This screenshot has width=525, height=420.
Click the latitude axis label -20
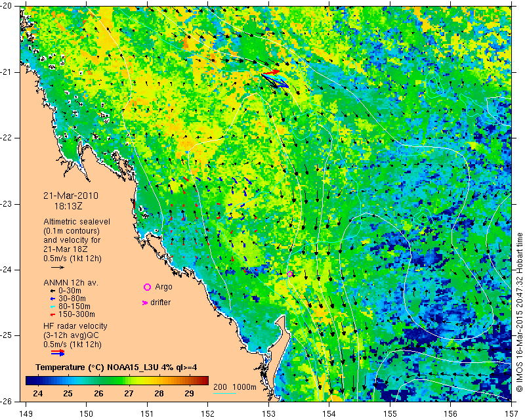point(7,6)
